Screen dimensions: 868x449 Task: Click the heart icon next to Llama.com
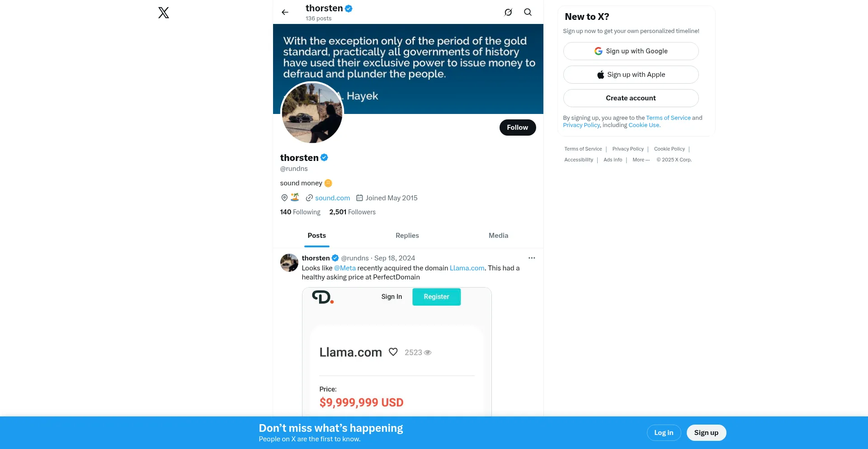(393, 352)
